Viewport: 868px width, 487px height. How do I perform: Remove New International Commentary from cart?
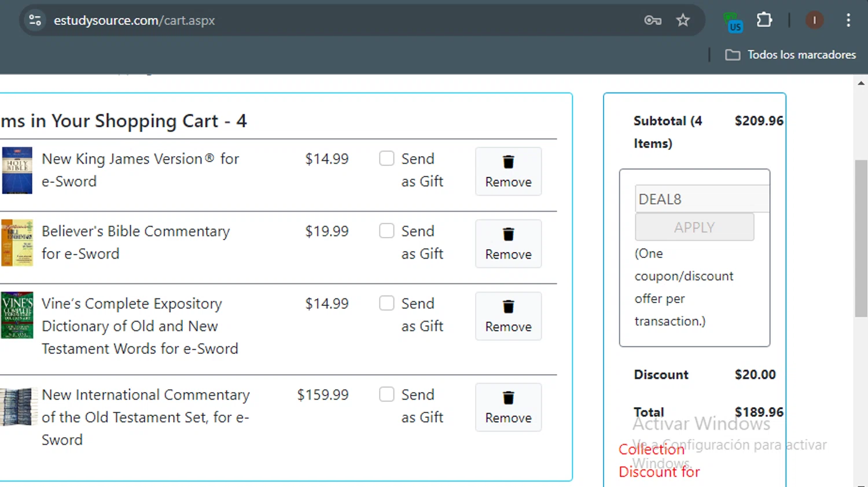click(508, 407)
